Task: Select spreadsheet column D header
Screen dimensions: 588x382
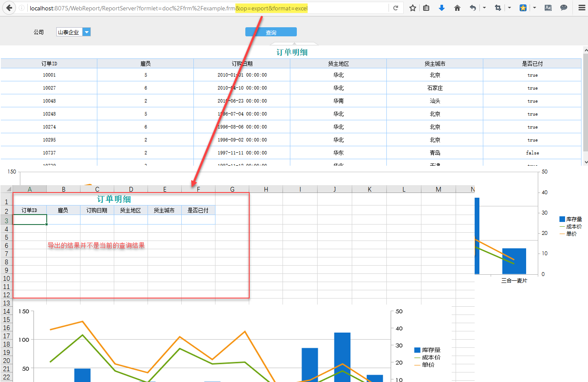Action: click(x=131, y=189)
